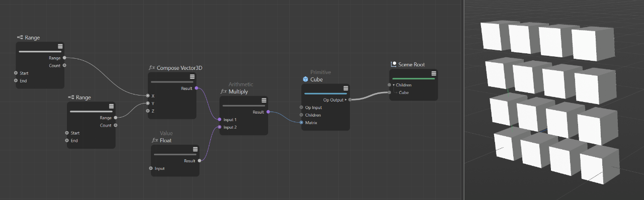Click the Cube entry under Scene Root Children
644x200 pixels.
click(404, 92)
